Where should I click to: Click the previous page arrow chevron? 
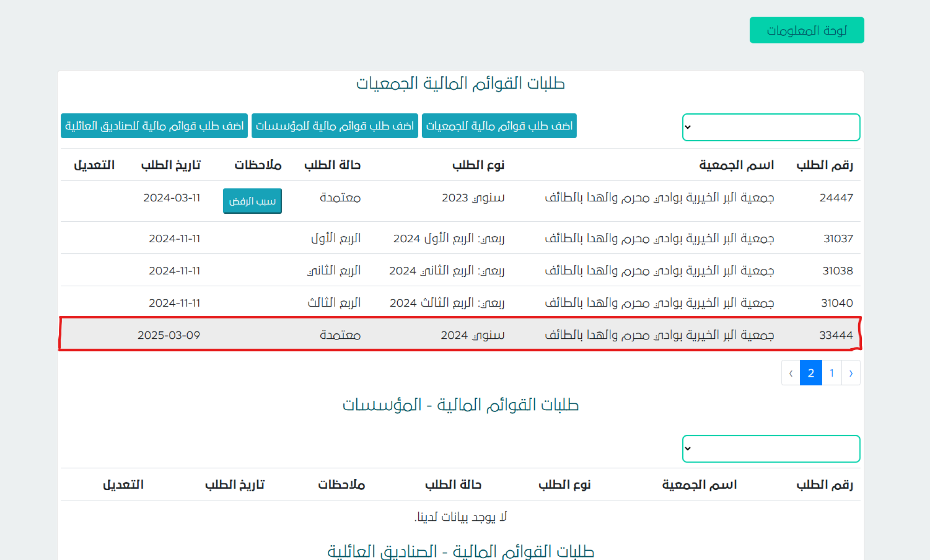(851, 373)
